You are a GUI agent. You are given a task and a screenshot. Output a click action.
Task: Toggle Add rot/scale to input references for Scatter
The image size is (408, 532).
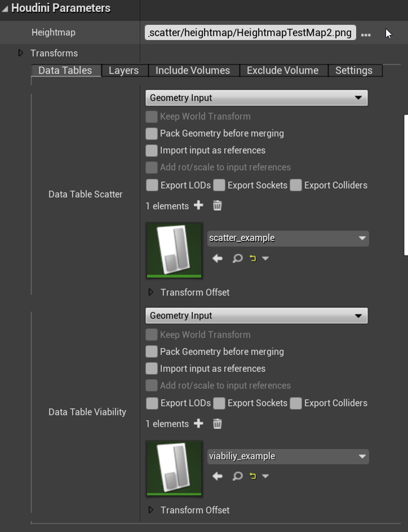pos(151,167)
